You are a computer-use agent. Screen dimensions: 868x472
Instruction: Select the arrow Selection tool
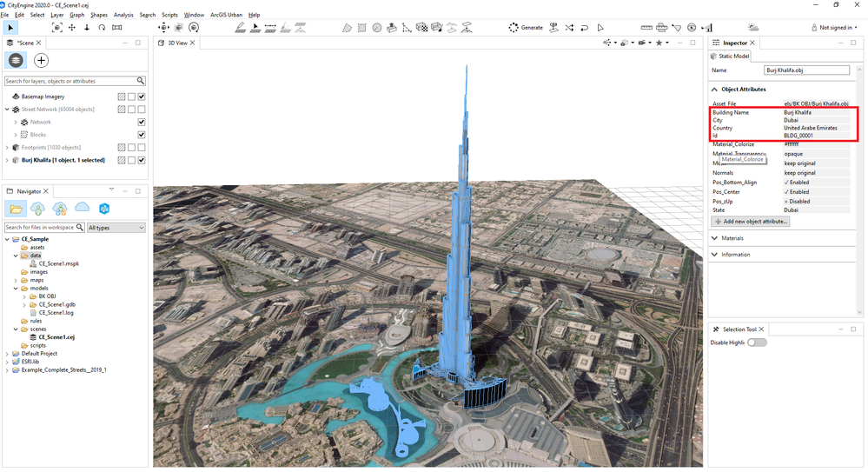[10, 27]
